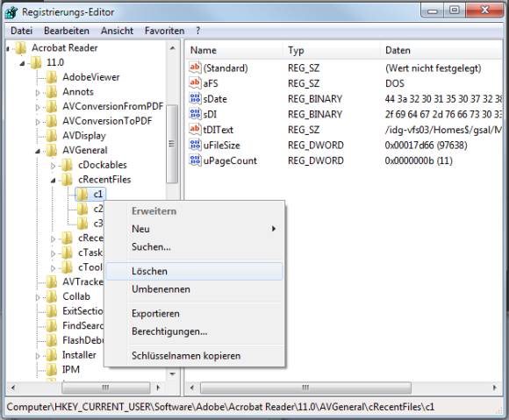509x420 pixels.
Task: Collapse the AVGeneral tree node
Action: [x=38, y=151]
